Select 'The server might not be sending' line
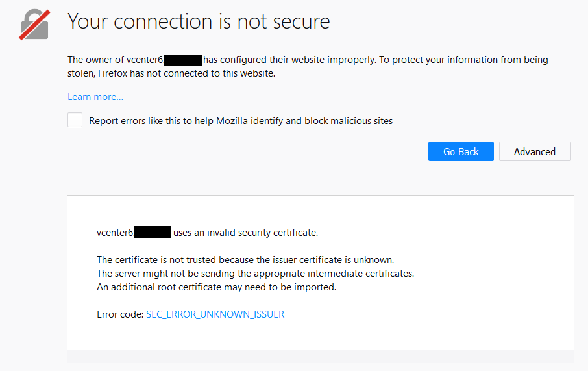 [x=255, y=274]
